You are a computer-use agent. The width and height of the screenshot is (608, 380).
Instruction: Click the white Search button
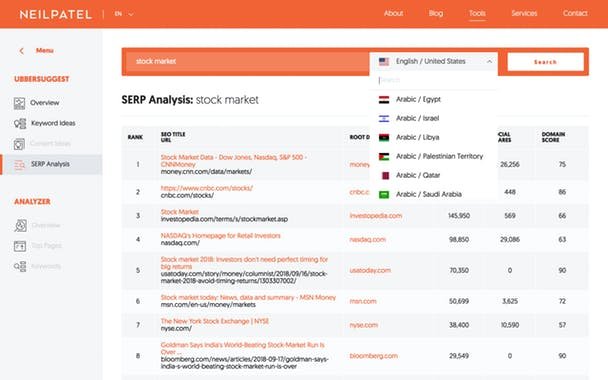(x=545, y=62)
